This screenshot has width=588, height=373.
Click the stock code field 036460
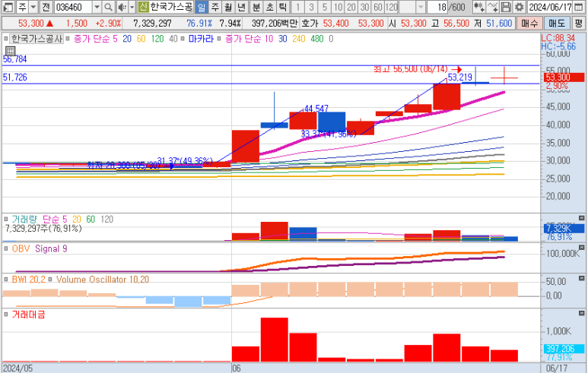pyautogui.click(x=74, y=7)
